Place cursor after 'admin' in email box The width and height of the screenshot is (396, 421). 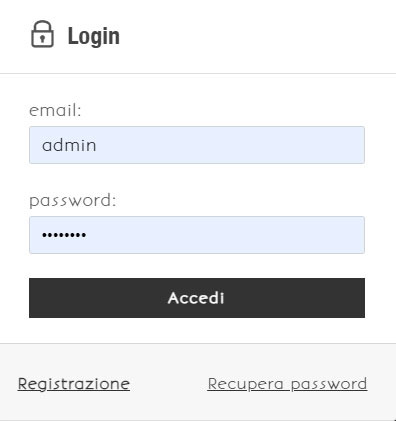tap(97, 145)
